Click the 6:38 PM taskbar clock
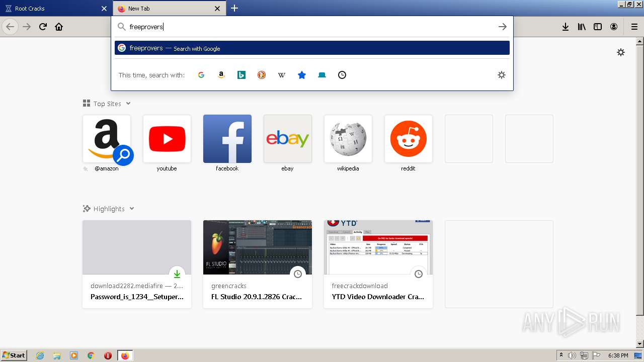 (x=618, y=355)
